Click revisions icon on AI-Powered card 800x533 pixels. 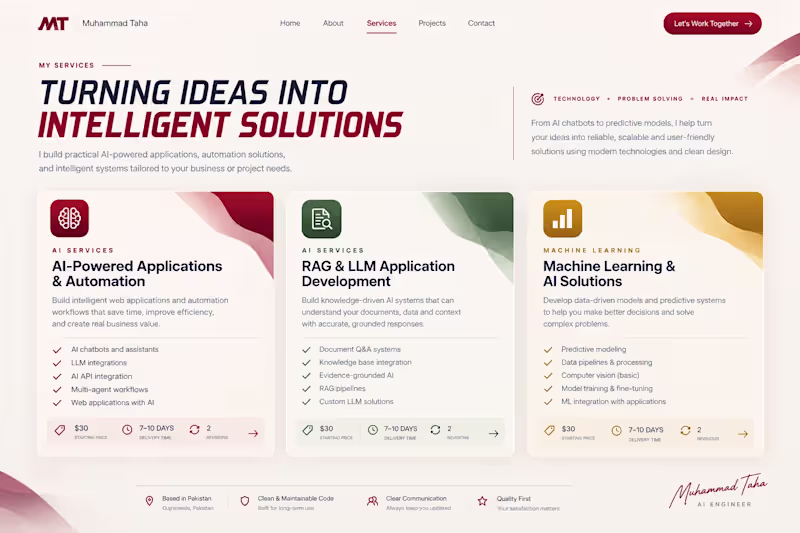(x=194, y=430)
